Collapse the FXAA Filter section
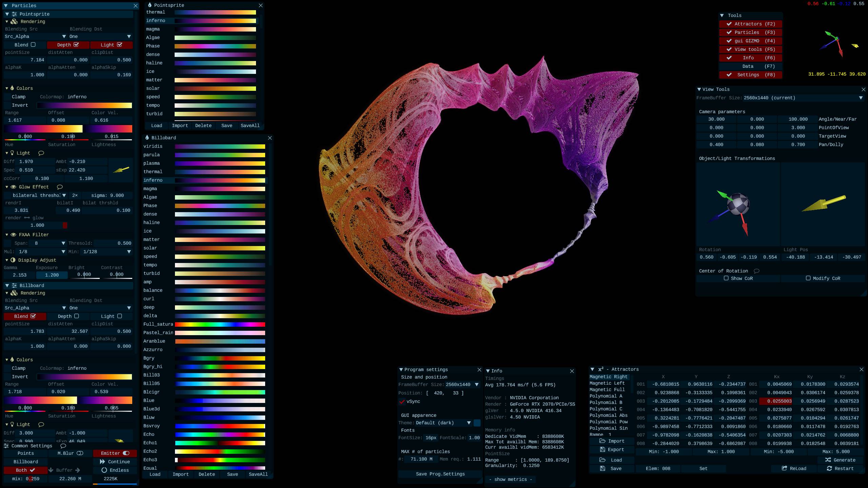This screenshot has height=488, width=868. (7, 235)
